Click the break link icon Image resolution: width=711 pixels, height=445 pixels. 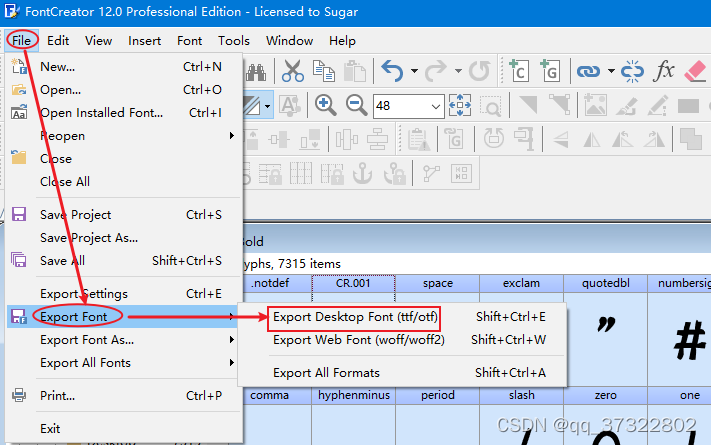pyautogui.click(x=632, y=71)
